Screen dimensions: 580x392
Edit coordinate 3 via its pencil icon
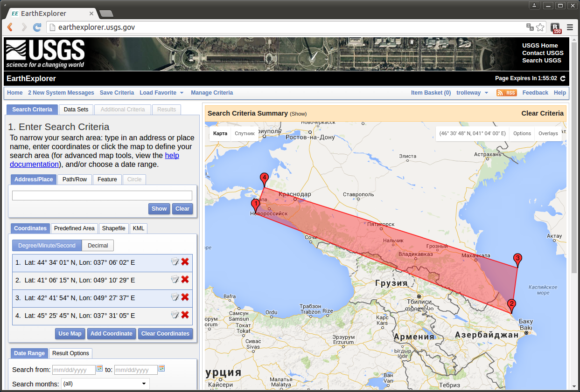click(175, 297)
